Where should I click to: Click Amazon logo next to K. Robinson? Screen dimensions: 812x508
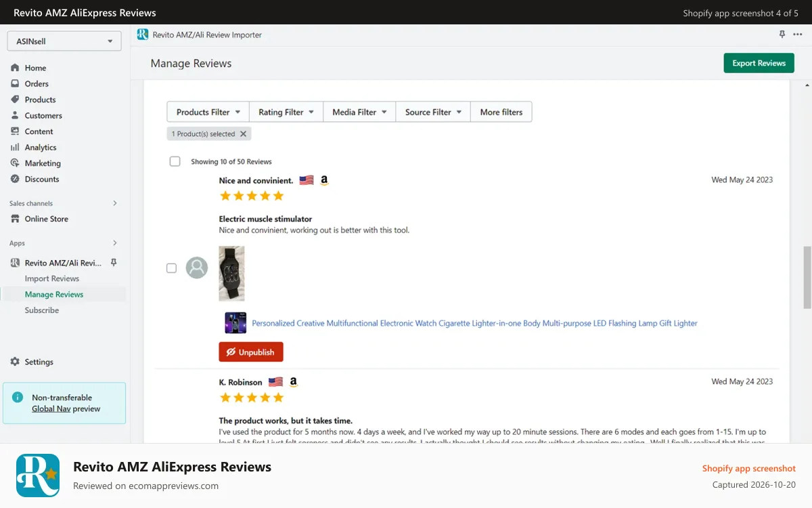(x=293, y=382)
